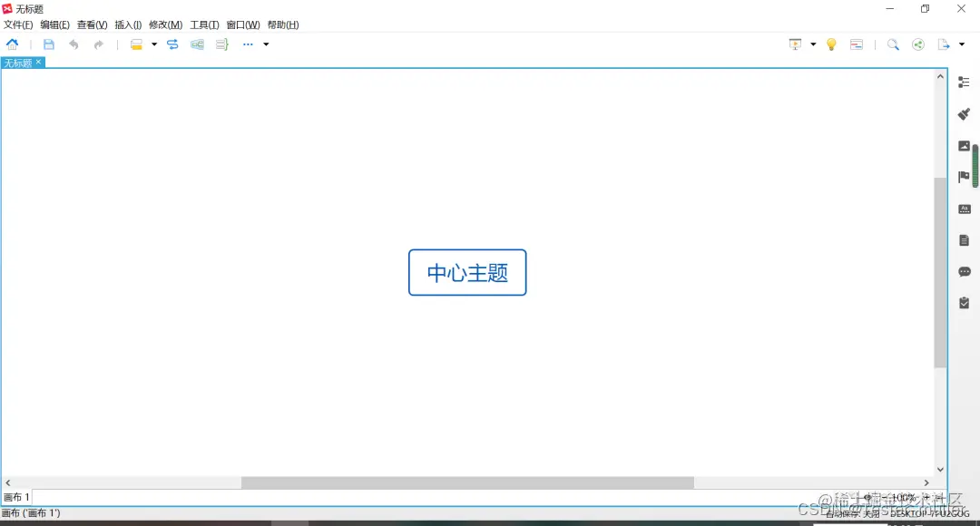
Task: Insert a Summary on the topic
Action: [222, 44]
